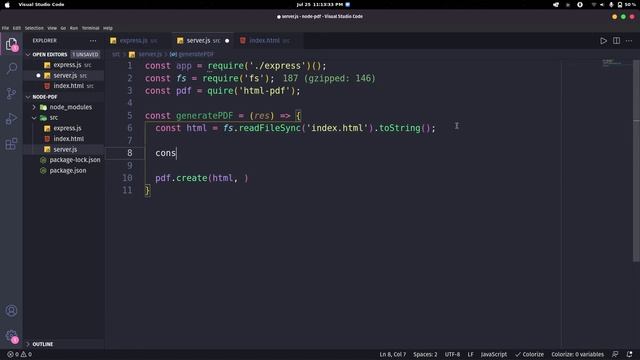The height and width of the screenshot is (360, 640).
Task: Open the Search view icon
Action: (x=11, y=68)
